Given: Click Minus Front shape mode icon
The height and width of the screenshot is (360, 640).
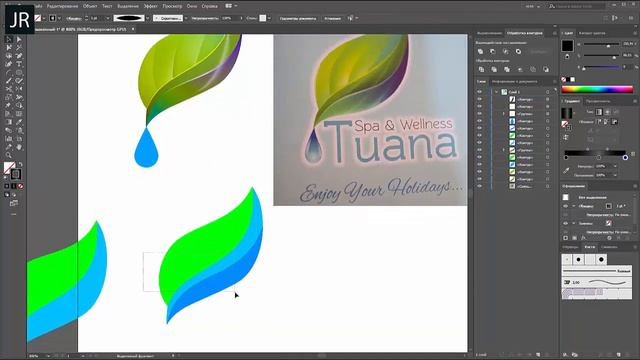Looking at the screenshot, I should (x=493, y=52).
